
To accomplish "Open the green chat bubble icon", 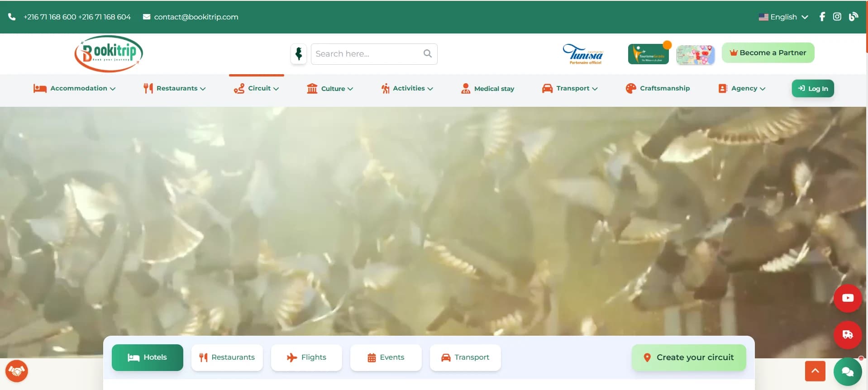I will (847, 372).
